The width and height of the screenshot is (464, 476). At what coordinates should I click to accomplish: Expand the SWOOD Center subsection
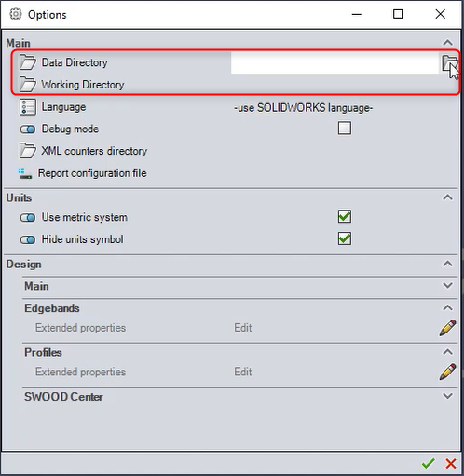pyautogui.click(x=447, y=396)
